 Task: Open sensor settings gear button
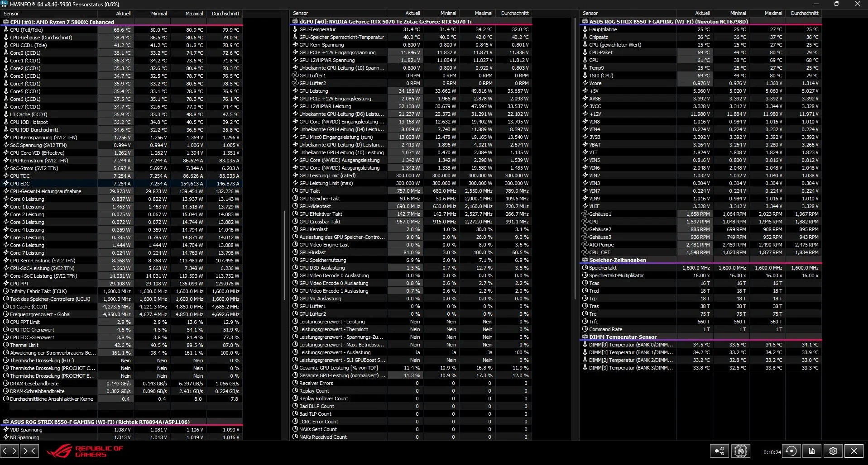tap(833, 451)
